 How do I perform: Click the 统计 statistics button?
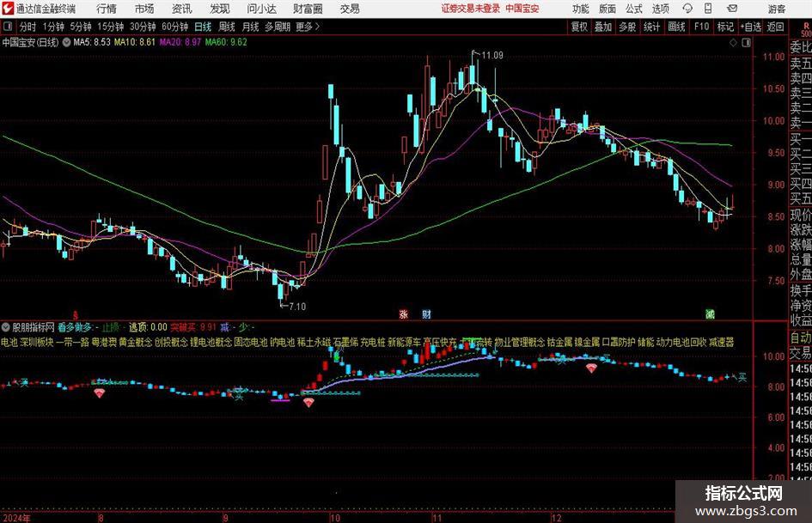click(x=651, y=27)
